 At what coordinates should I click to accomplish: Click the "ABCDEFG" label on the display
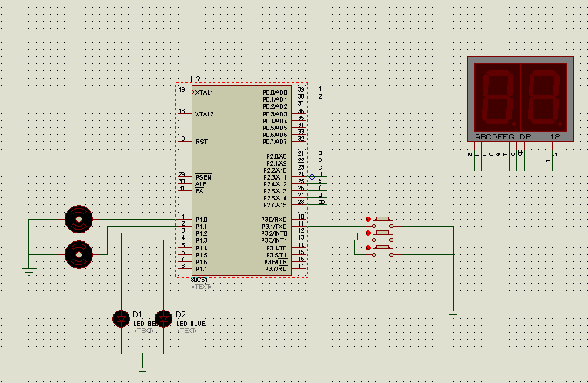click(495, 136)
